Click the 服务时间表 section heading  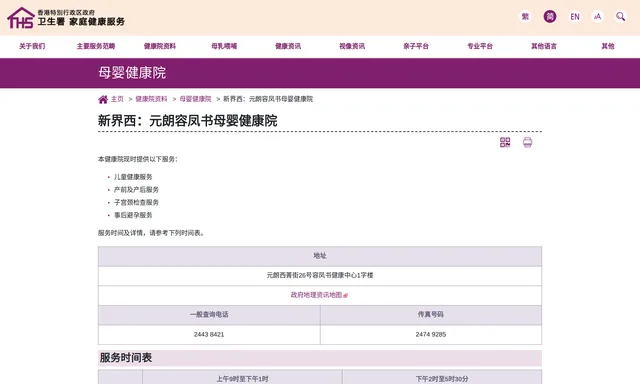point(126,358)
